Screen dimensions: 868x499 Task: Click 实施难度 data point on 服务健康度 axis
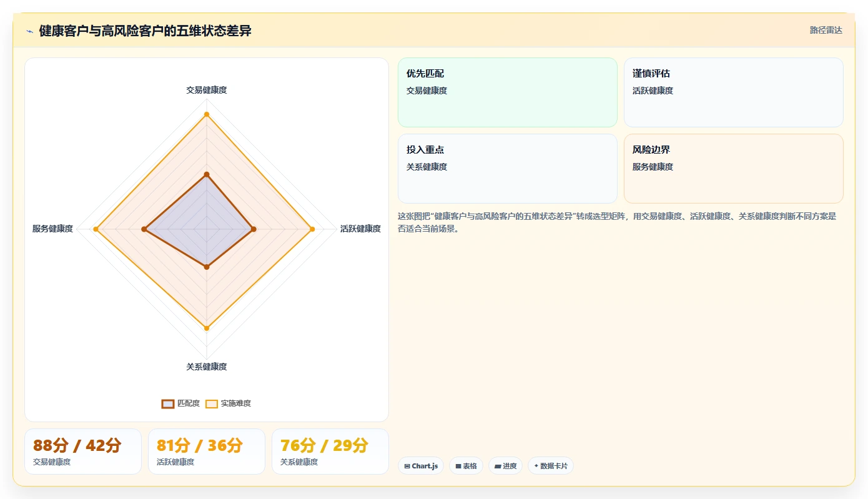tap(96, 229)
